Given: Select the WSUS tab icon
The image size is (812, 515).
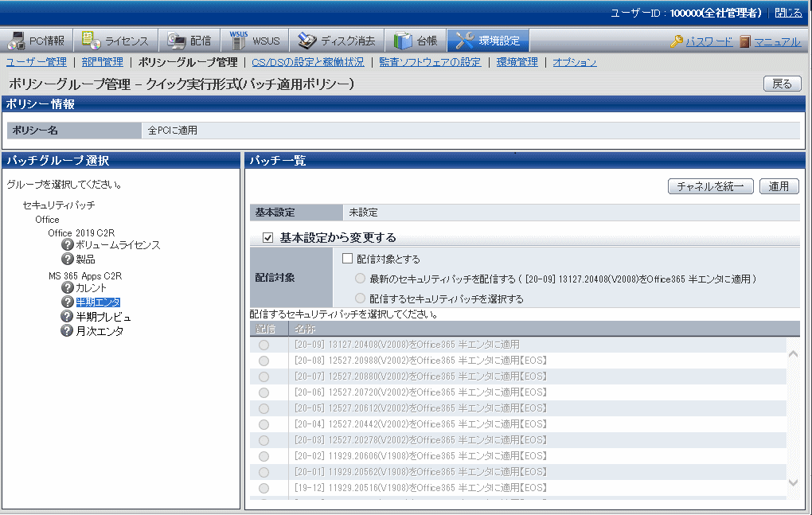Looking at the screenshot, I should click(238, 40).
